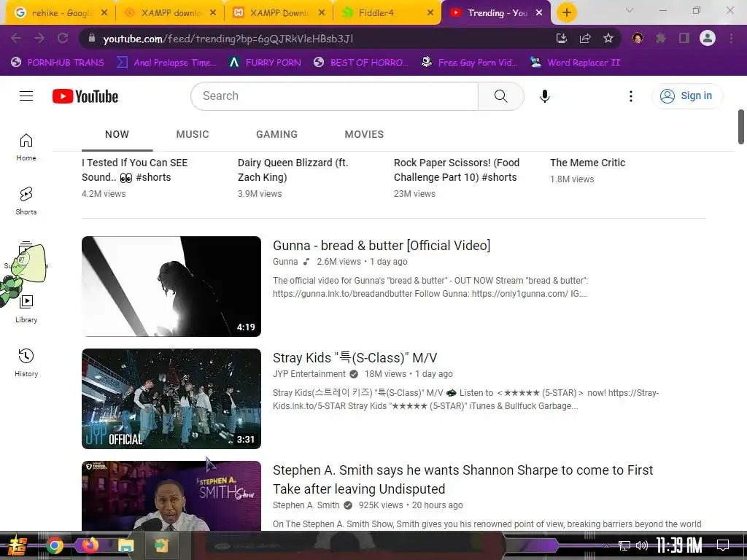Image resolution: width=747 pixels, height=560 pixels.
Task: Go forward with browser forward arrow
Action: point(39,38)
